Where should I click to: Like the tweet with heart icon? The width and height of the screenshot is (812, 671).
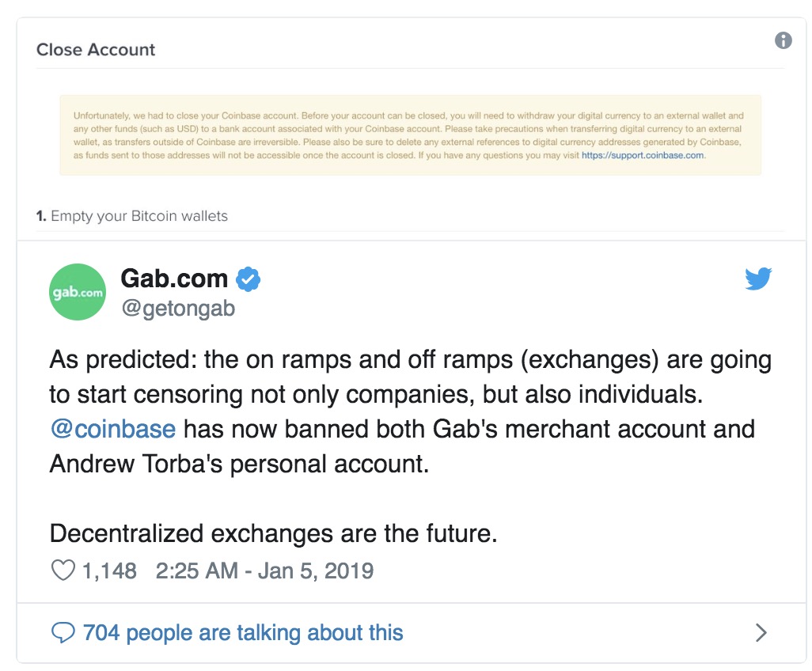[x=63, y=571]
